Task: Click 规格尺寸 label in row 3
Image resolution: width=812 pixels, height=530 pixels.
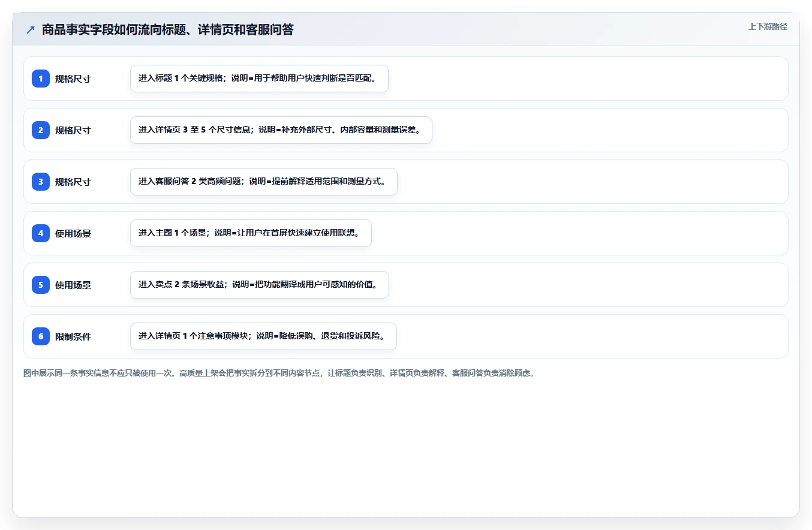Action: pyautogui.click(x=73, y=182)
